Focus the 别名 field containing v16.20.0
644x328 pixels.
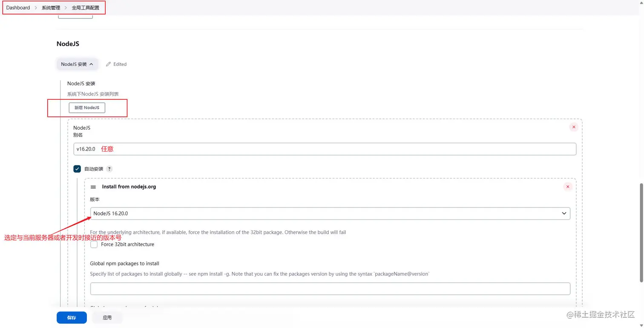pos(325,149)
